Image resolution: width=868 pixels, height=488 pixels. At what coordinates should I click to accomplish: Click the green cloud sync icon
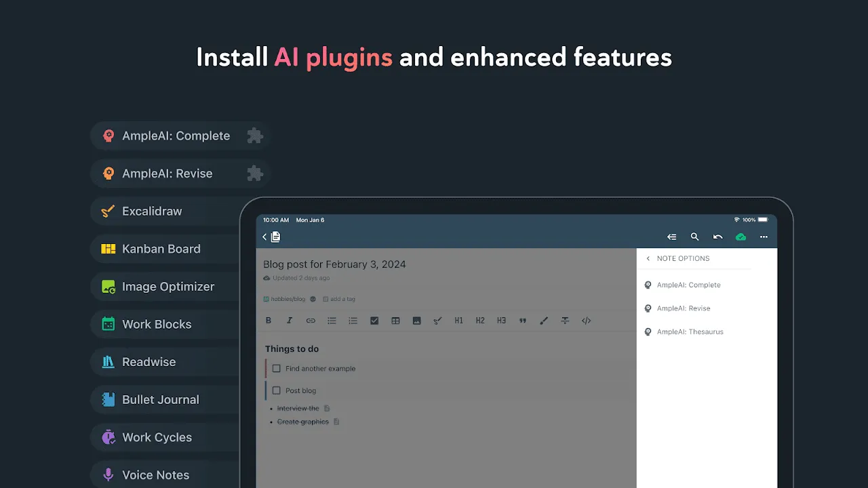[x=741, y=237]
